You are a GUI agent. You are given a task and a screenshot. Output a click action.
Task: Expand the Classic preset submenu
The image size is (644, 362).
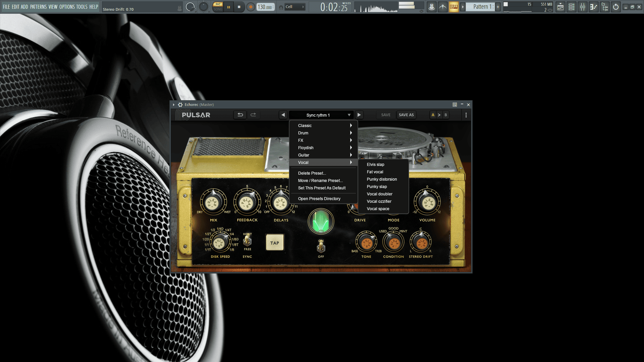[323, 126]
